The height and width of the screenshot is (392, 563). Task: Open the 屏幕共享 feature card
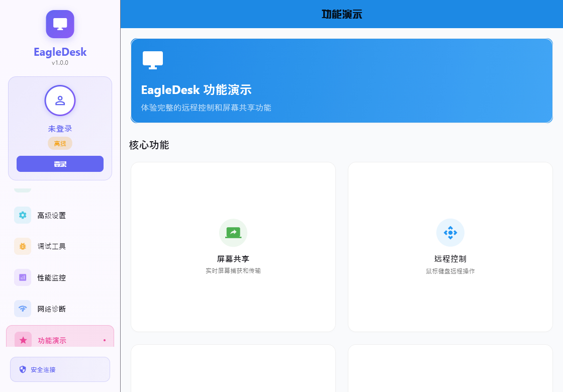(x=233, y=246)
